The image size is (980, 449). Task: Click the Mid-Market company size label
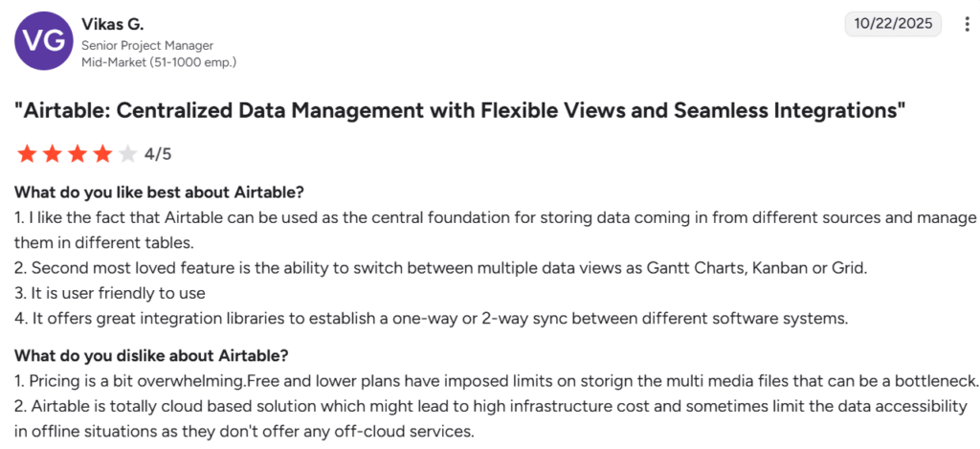(x=159, y=61)
